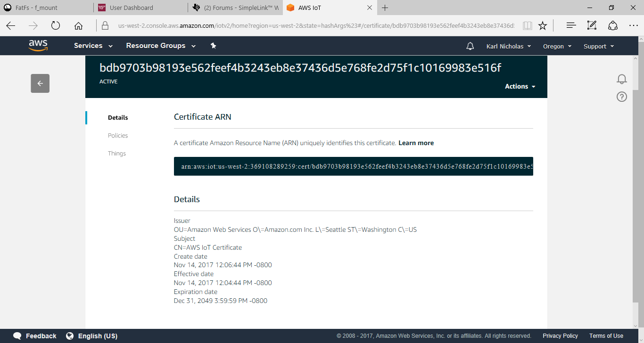Click English (US) language selector

coord(98,336)
